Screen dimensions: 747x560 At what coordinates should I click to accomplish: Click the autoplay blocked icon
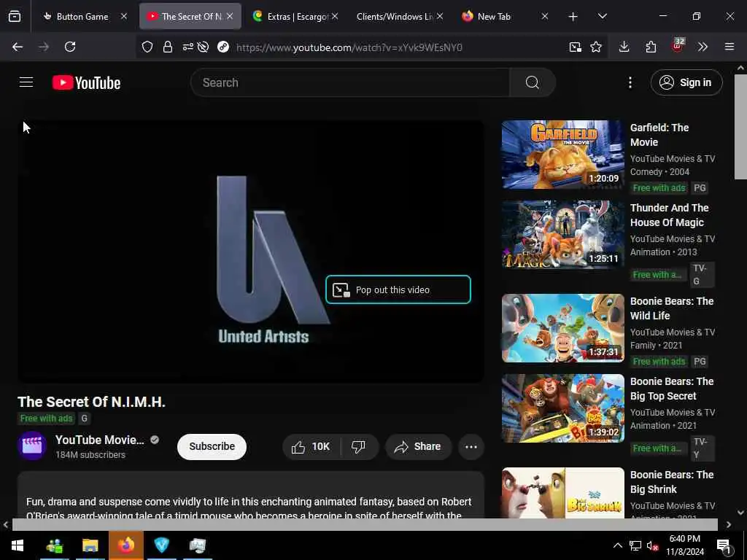[x=203, y=47]
